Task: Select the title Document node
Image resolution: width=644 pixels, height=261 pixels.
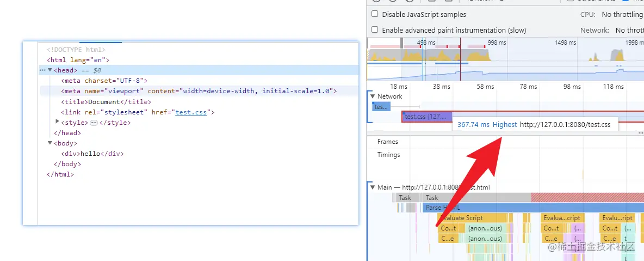Action: [106, 102]
